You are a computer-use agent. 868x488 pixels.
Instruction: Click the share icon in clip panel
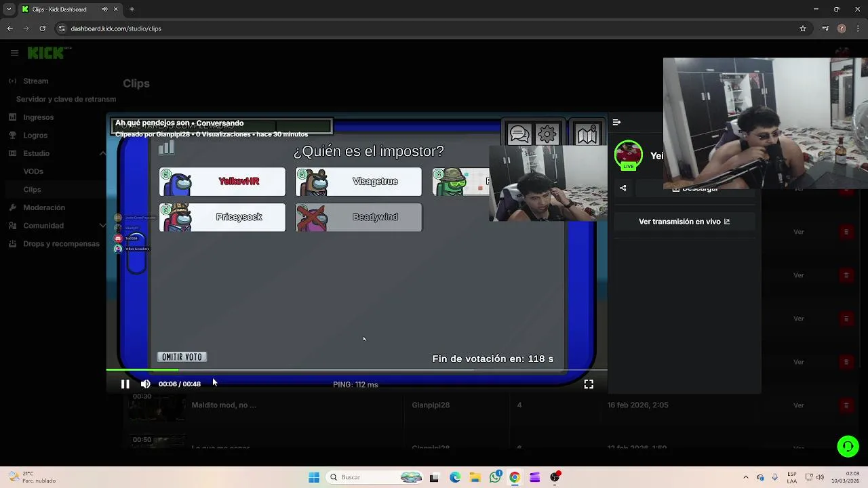[x=623, y=188]
